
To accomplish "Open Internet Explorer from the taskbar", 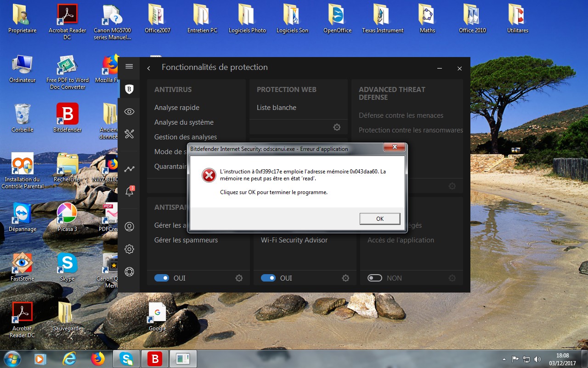I will (x=69, y=359).
